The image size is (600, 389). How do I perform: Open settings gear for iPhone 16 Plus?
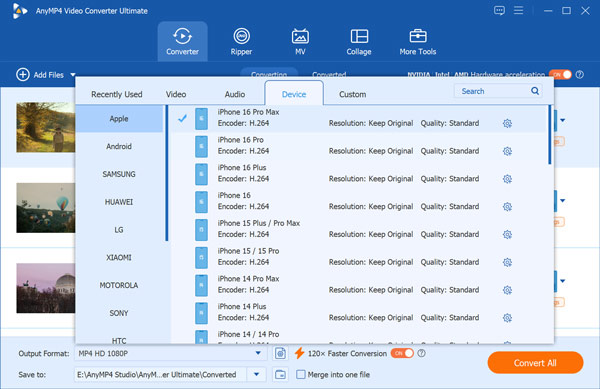[507, 179]
